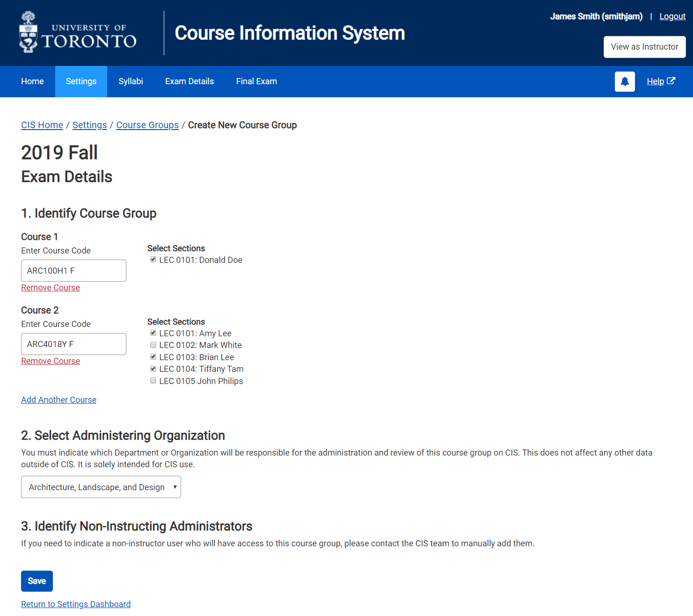Focus Course 2 code field ARC4018Y F
The image size is (693, 616).
click(x=73, y=344)
